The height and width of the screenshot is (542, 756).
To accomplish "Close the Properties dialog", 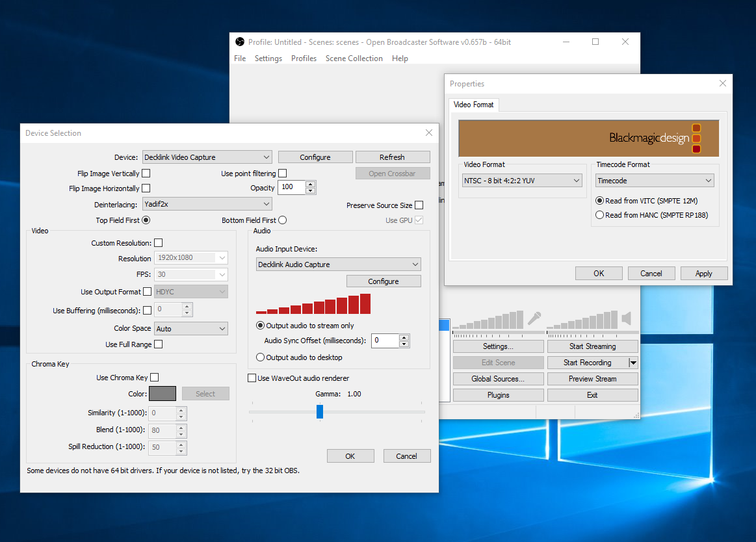I will click(x=722, y=83).
